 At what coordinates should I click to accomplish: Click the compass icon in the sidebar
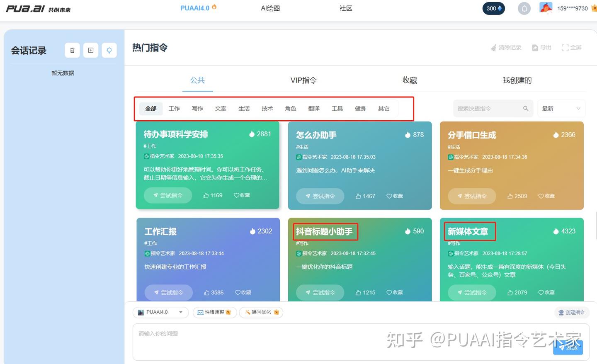coord(109,50)
